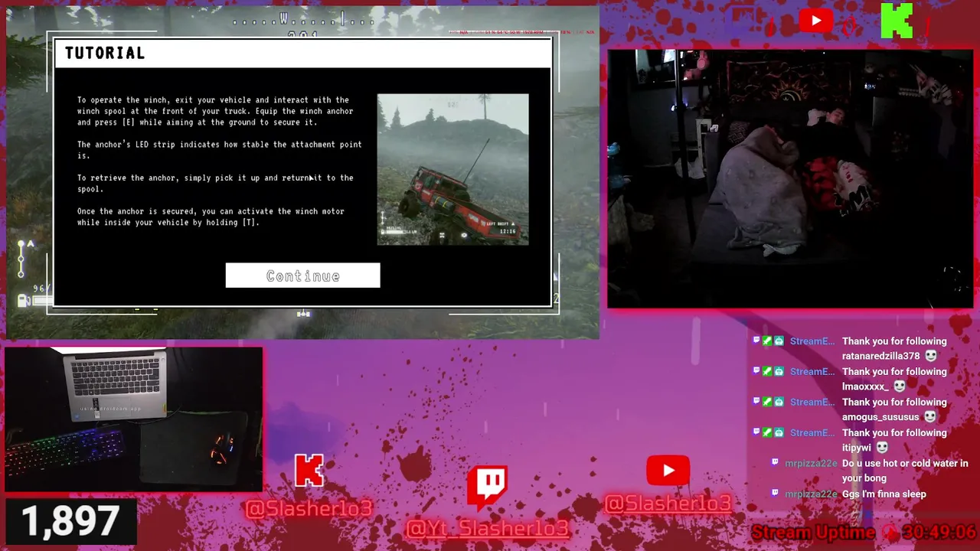
Task: Click the StreamE... username in the itipywi message
Action: point(812,433)
